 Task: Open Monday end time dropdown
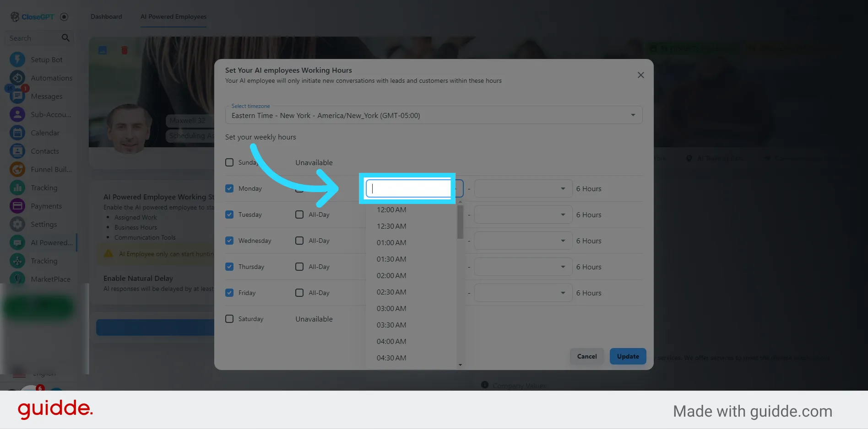click(x=523, y=188)
